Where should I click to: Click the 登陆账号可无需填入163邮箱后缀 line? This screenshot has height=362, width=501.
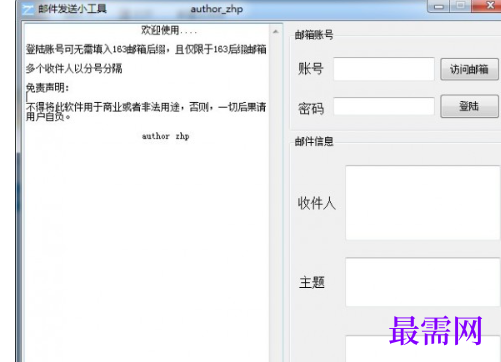tap(146, 49)
